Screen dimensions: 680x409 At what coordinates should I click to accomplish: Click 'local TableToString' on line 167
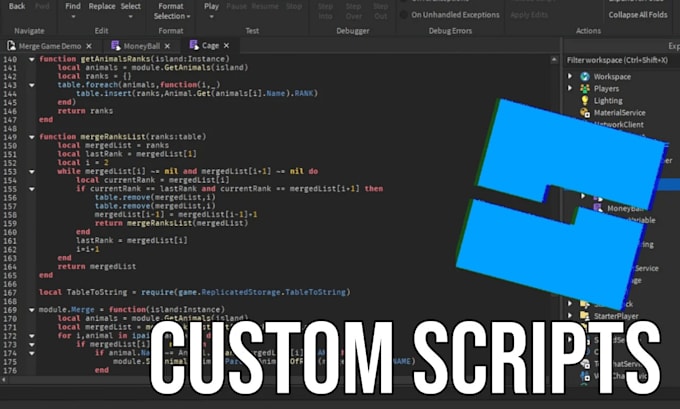[83, 292]
